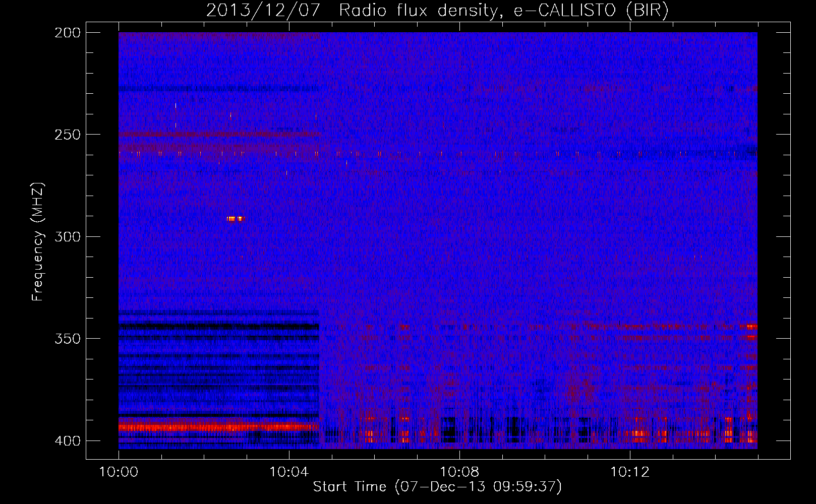Click the bright yellow burst near 290 MHz
This screenshot has width=816, height=504.
(x=235, y=219)
